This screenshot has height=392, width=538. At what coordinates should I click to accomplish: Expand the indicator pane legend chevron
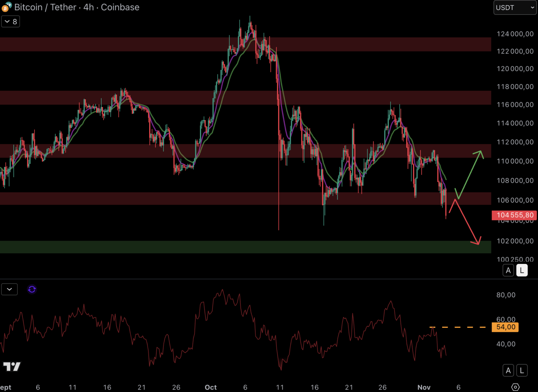tap(9, 289)
